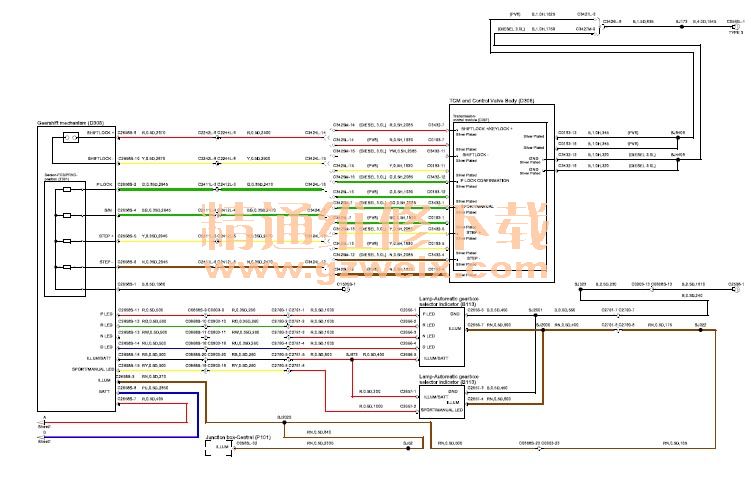Select the Gearshift mechanism (D308) title
This screenshot has height=479, width=751.
[x=64, y=124]
